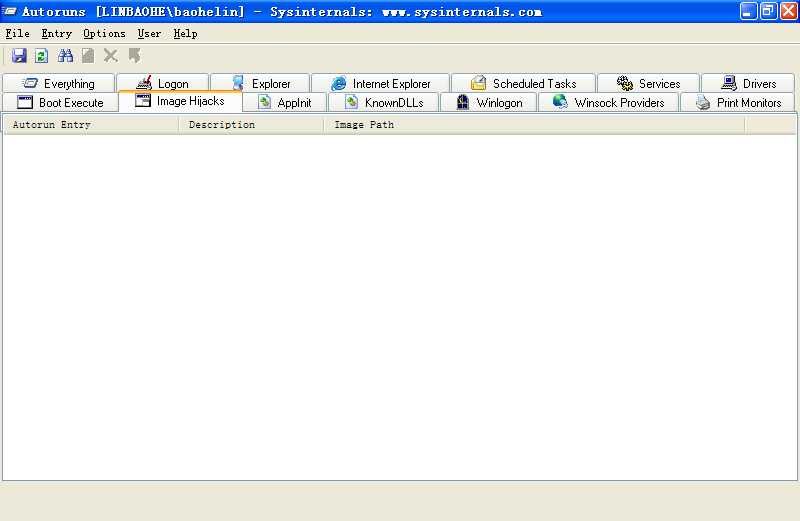Open the File menu
This screenshot has height=521, width=800.
pyautogui.click(x=17, y=34)
